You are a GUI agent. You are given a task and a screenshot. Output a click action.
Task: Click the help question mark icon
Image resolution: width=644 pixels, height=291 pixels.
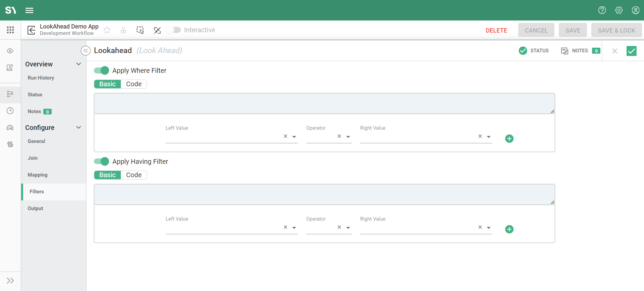point(602,10)
